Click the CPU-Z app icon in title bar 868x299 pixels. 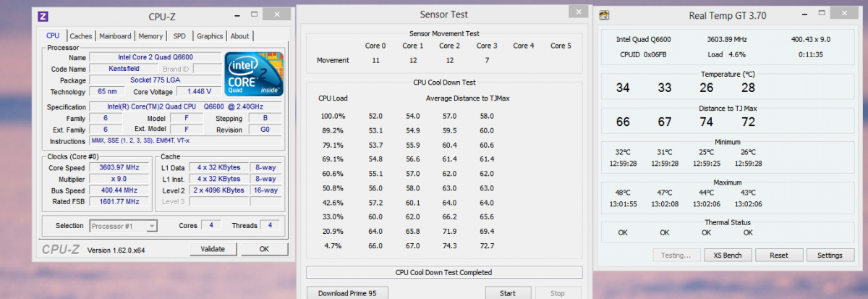pyautogui.click(x=43, y=16)
